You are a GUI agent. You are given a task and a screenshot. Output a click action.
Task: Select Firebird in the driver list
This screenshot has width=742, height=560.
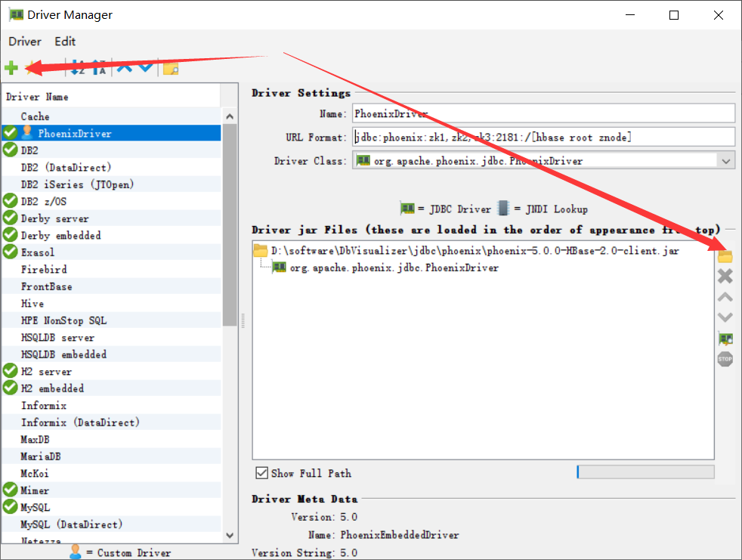46,269
